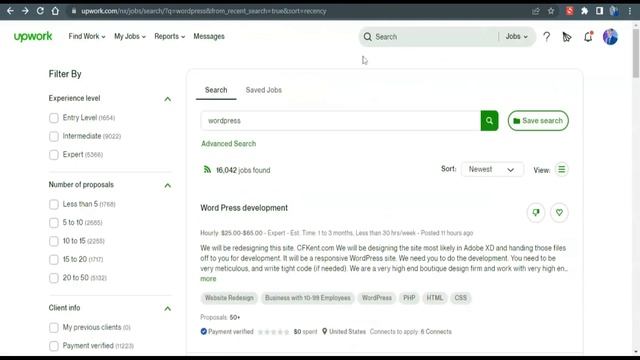Image resolution: width=640 pixels, height=360 pixels.
Task: Open the browser extensions puzzle icon
Action: click(584, 11)
